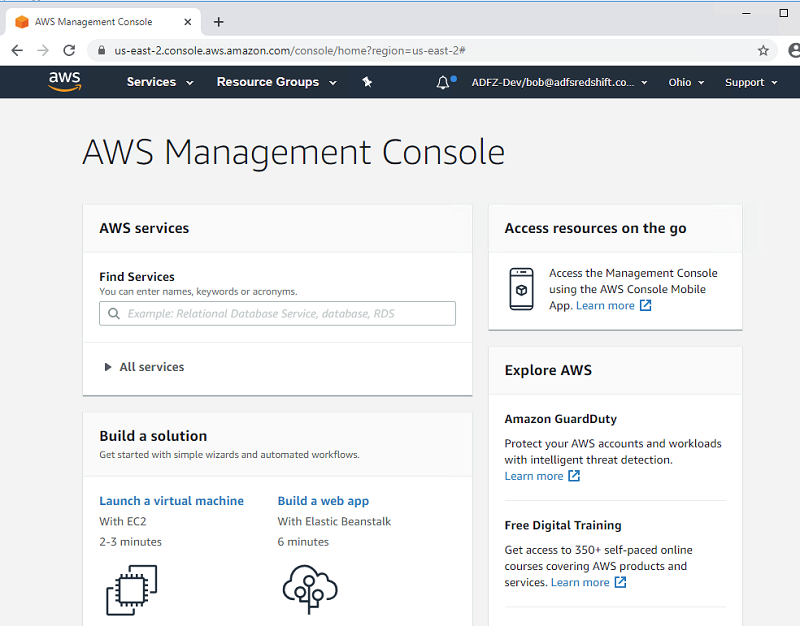Image resolution: width=800 pixels, height=626 pixels.
Task: Click the '6 minutes' text
Action: click(x=303, y=542)
